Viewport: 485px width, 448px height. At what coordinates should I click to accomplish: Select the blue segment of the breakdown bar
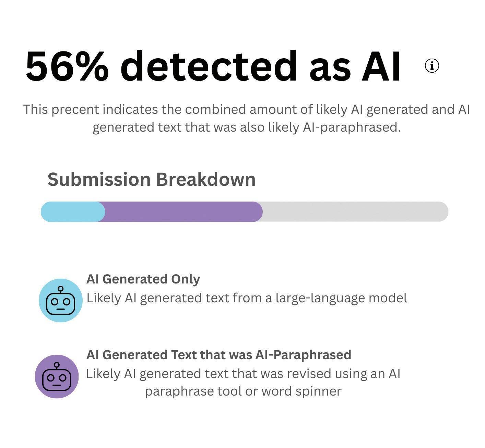pyautogui.click(x=73, y=211)
